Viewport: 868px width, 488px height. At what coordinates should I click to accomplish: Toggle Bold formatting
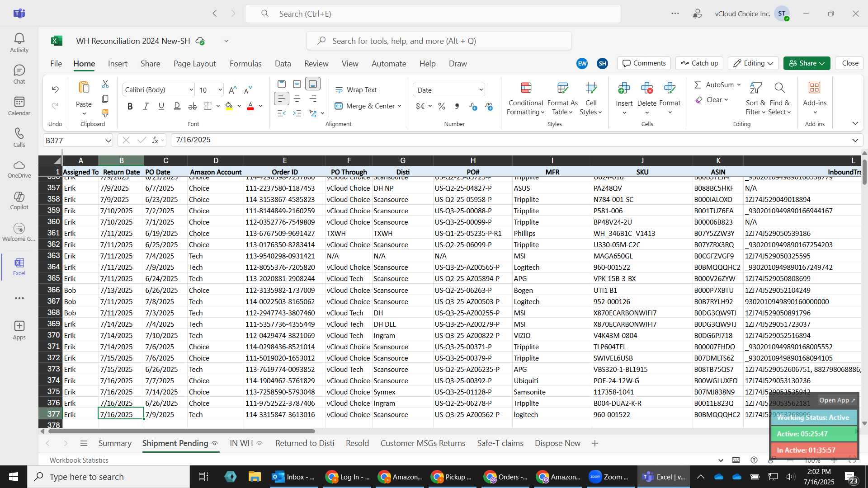[130, 106]
